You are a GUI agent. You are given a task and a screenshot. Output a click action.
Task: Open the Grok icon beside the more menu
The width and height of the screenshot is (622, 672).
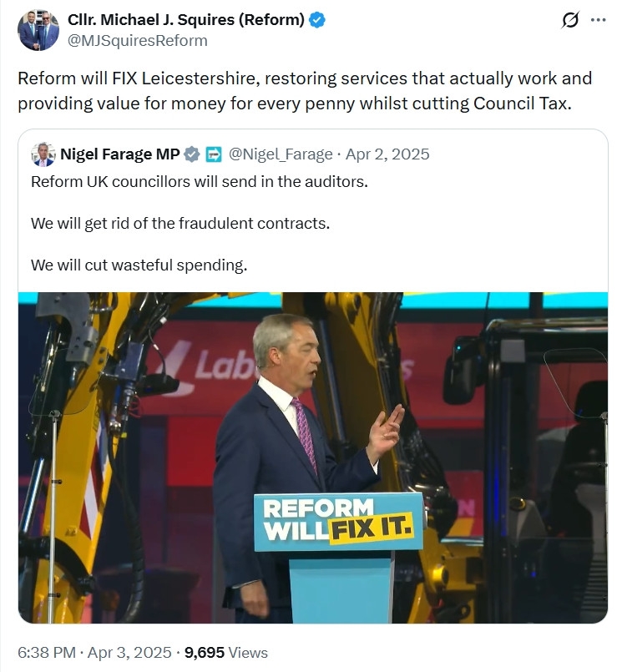pos(570,20)
